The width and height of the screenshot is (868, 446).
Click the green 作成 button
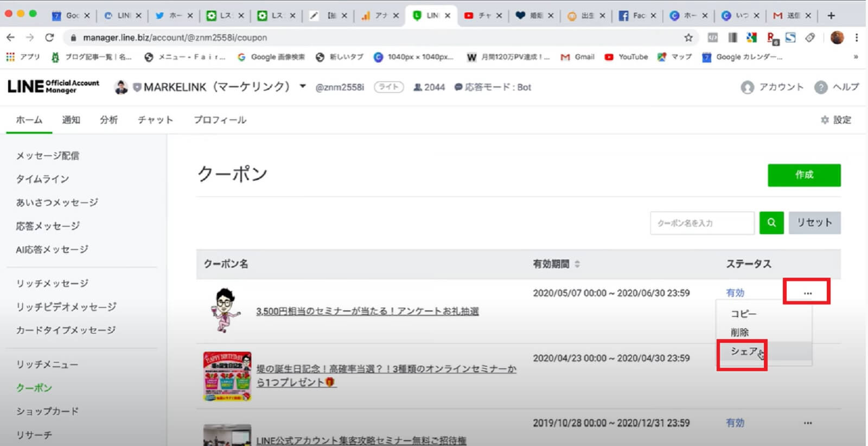(x=804, y=175)
